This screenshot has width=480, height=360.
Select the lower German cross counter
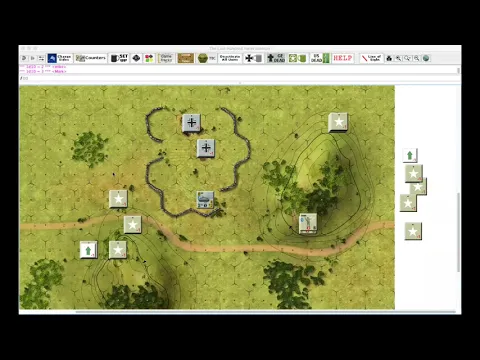[x=206, y=148]
